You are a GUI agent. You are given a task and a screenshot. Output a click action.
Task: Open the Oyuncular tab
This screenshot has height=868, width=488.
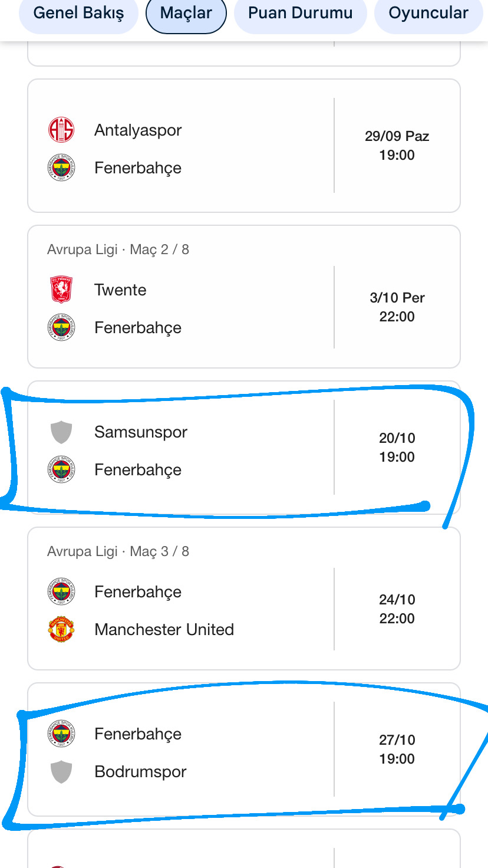point(428,14)
